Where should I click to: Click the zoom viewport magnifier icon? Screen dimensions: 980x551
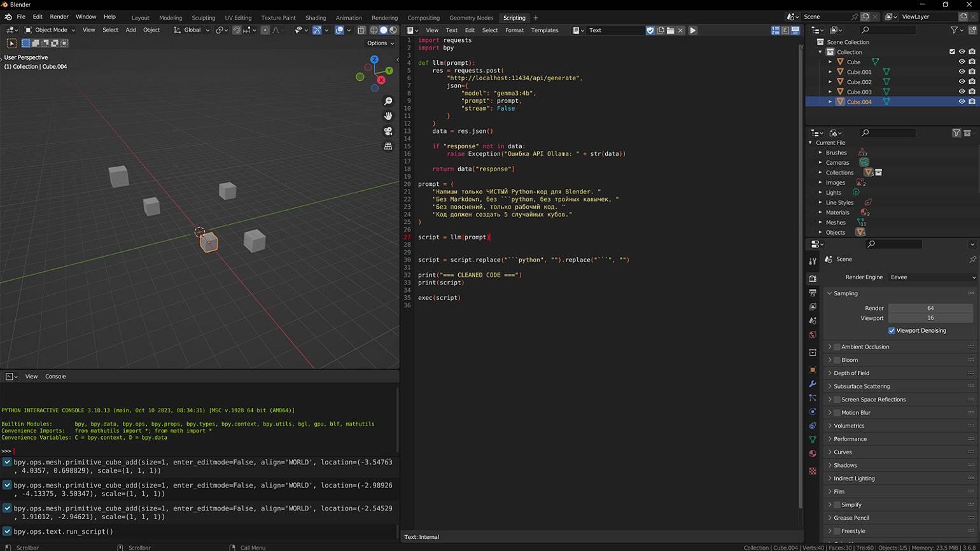(388, 101)
